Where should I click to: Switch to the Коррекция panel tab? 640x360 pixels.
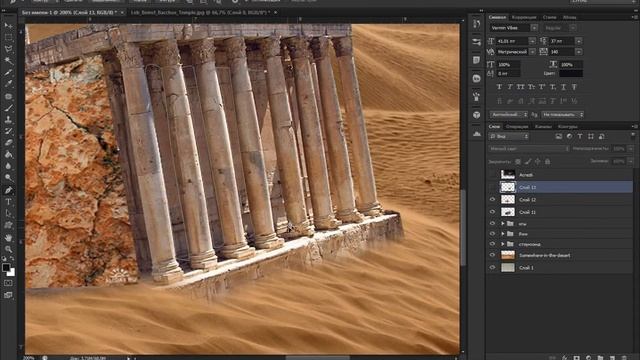pyautogui.click(x=524, y=18)
